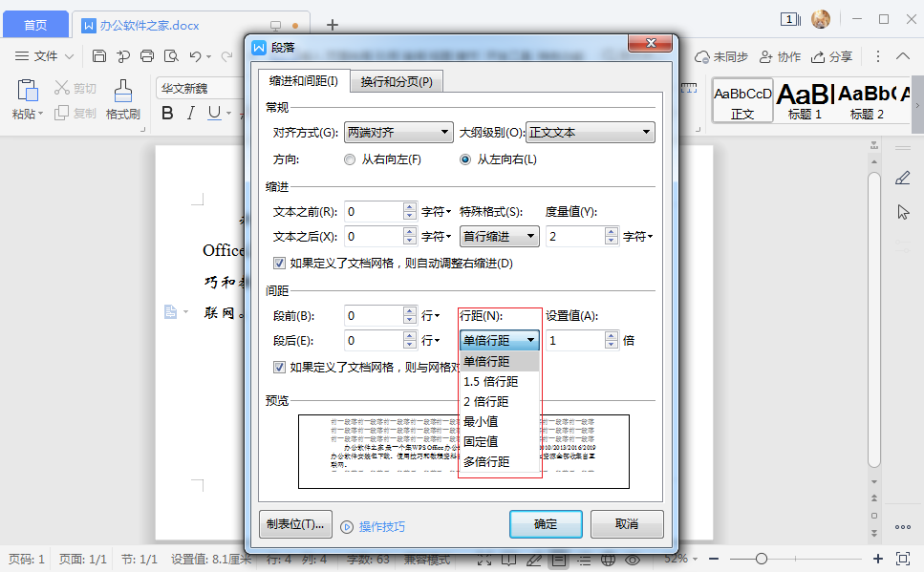924x572 pixels.
Task: Toggle Italic formatting button
Action: pos(190,113)
